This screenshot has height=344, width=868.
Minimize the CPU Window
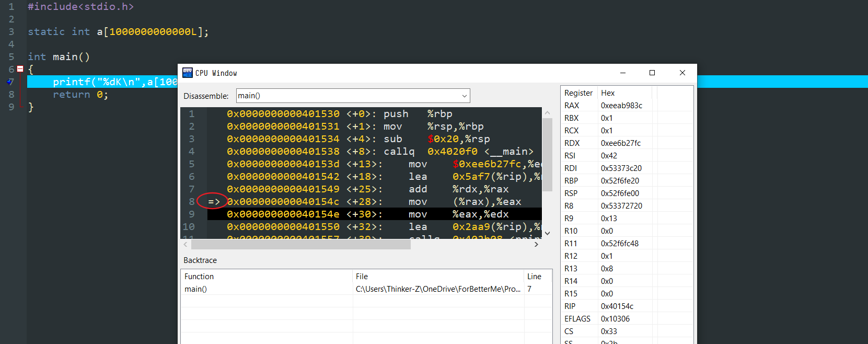(623, 73)
